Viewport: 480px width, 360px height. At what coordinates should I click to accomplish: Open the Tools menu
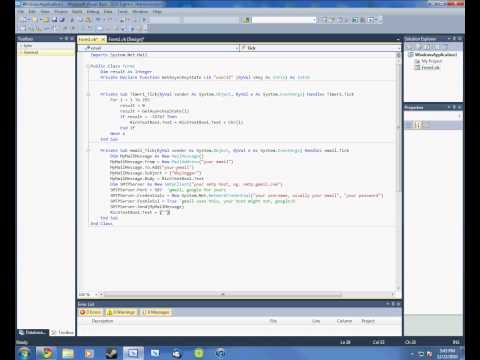point(123,12)
